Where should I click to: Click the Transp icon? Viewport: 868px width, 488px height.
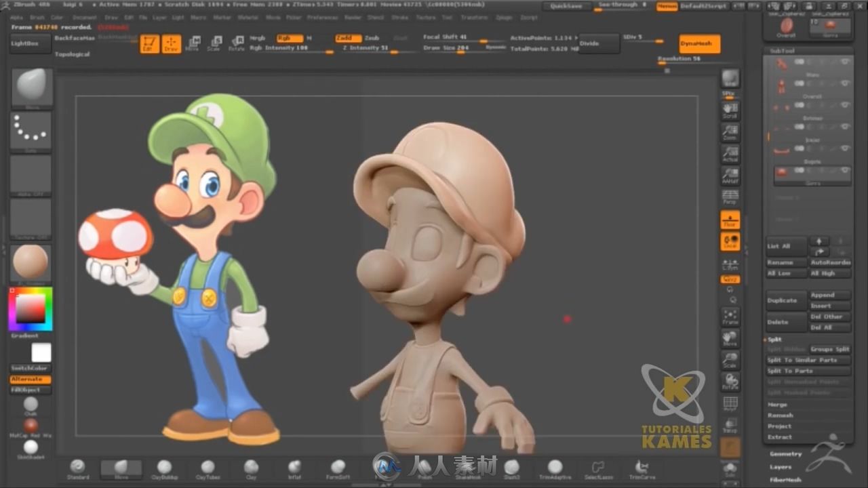coord(730,426)
